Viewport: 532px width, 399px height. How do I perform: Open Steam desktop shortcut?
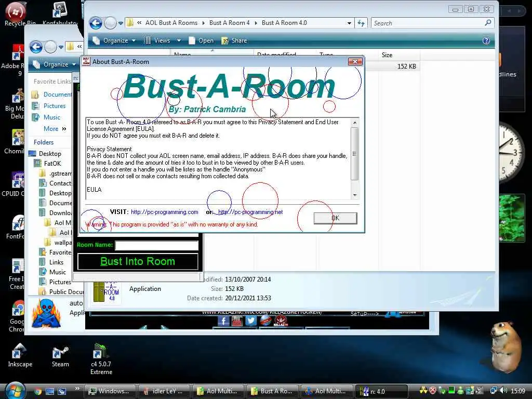click(60, 356)
